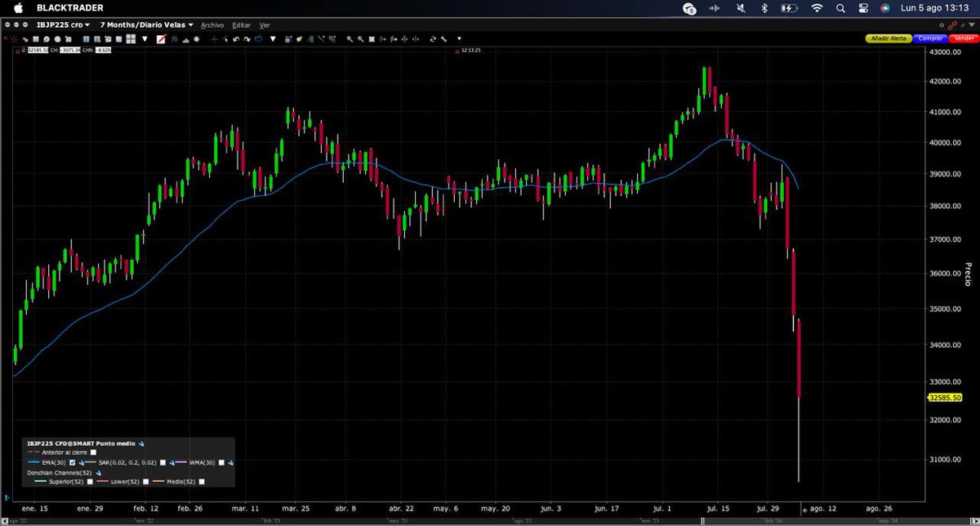This screenshot has width=980, height=526.
Task: Click the battery status icon
Action: [x=789, y=7]
